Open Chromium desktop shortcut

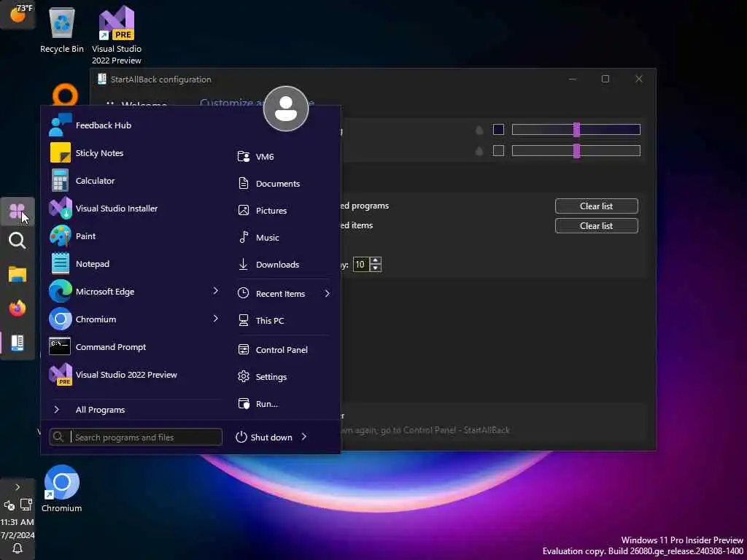click(61, 489)
